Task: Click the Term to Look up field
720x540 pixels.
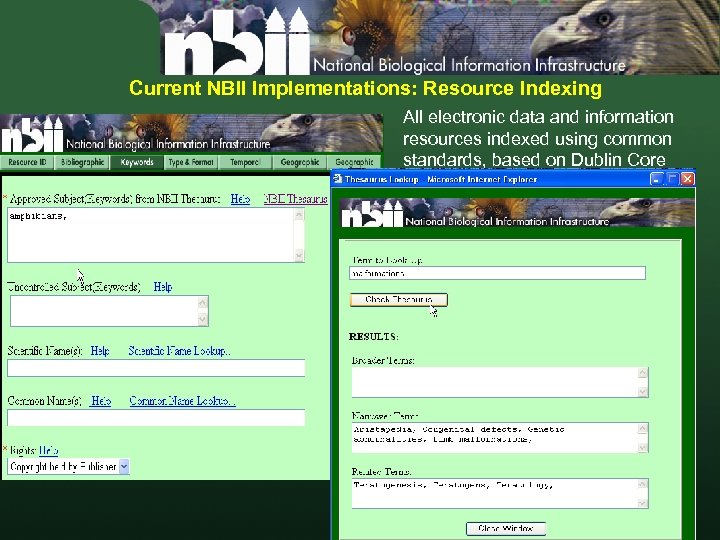Action: coord(497,273)
